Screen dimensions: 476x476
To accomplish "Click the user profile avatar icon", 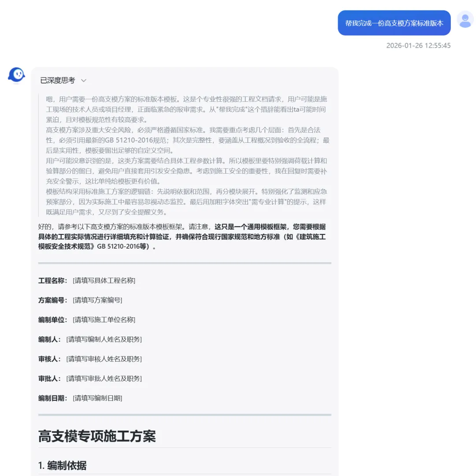I will (x=465, y=20).
